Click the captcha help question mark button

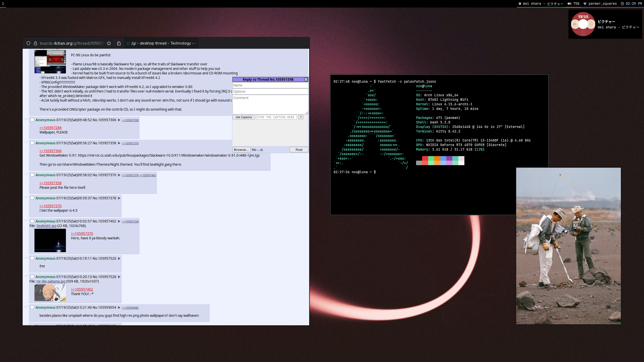(301, 117)
